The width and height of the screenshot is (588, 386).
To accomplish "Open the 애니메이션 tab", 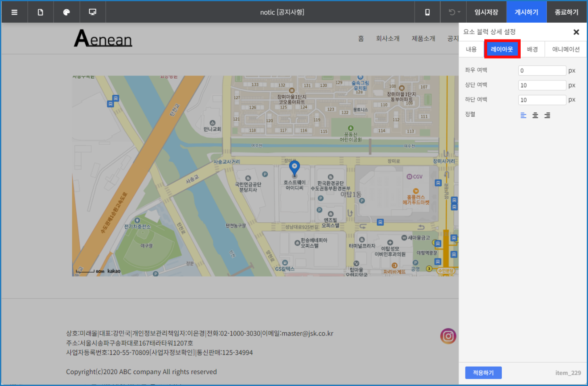I will coord(566,49).
